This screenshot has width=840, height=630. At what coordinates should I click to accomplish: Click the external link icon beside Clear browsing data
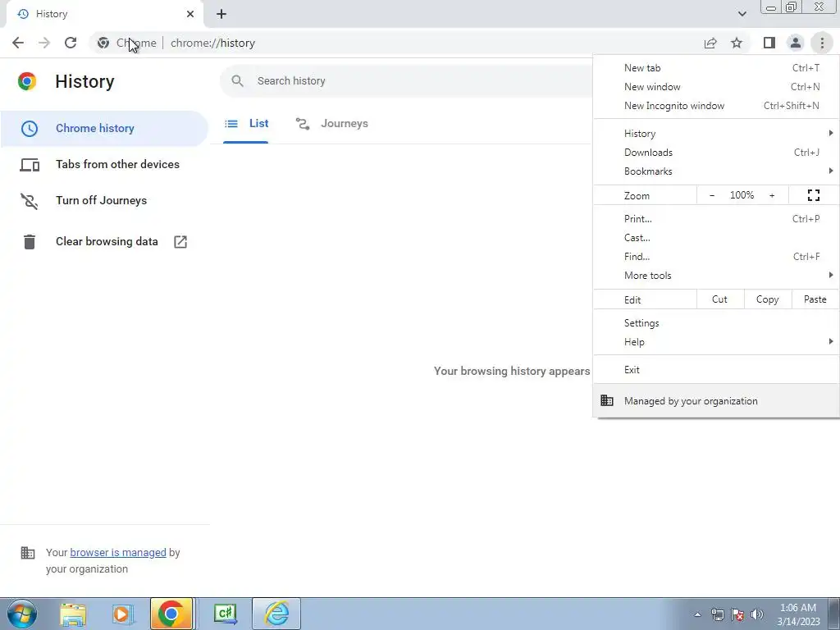click(x=180, y=242)
